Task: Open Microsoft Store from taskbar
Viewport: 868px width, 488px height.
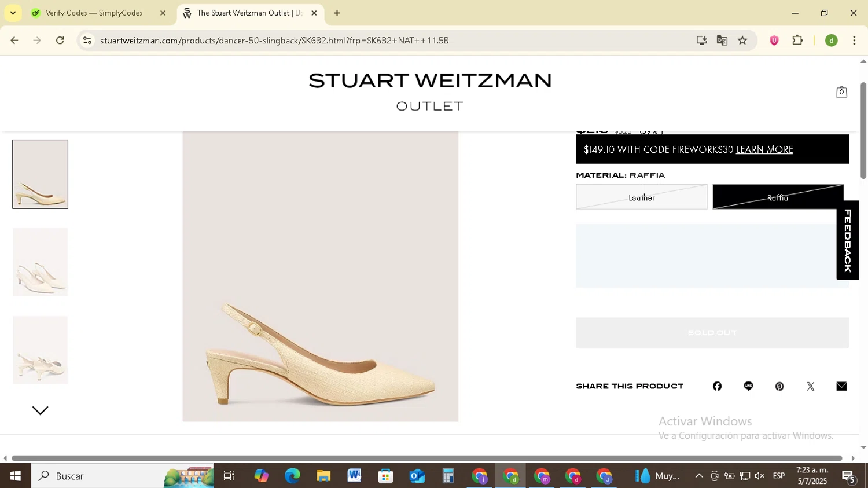Action: pyautogui.click(x=386, y=476)
